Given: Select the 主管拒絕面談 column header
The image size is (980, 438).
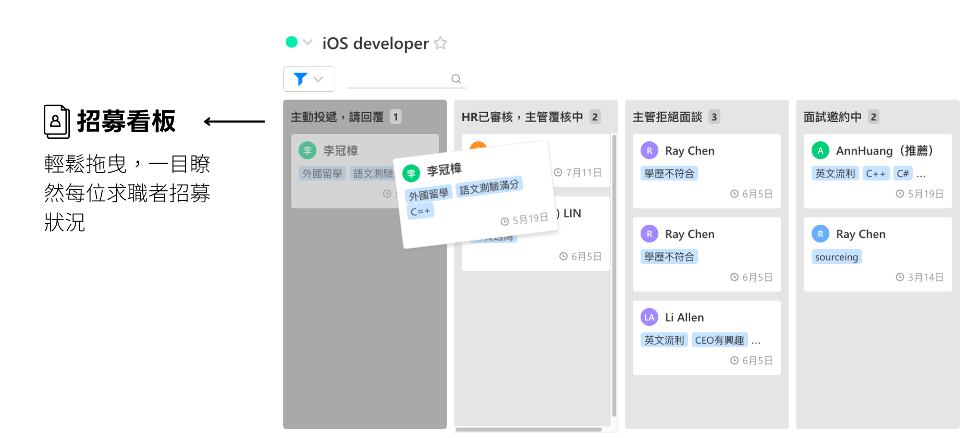Looking at the screenshot, I should [x=667, y=117].
